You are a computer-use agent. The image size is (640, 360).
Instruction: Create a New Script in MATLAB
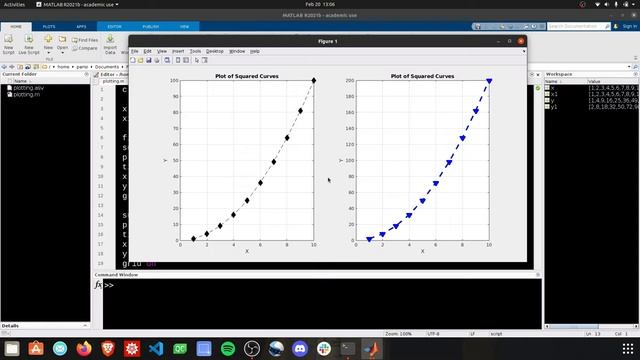click(8, 44)
